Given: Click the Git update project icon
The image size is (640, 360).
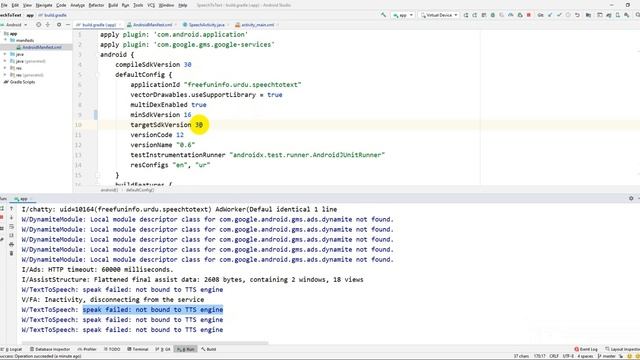Looking at the screenshot, I should tap(550, 15).
